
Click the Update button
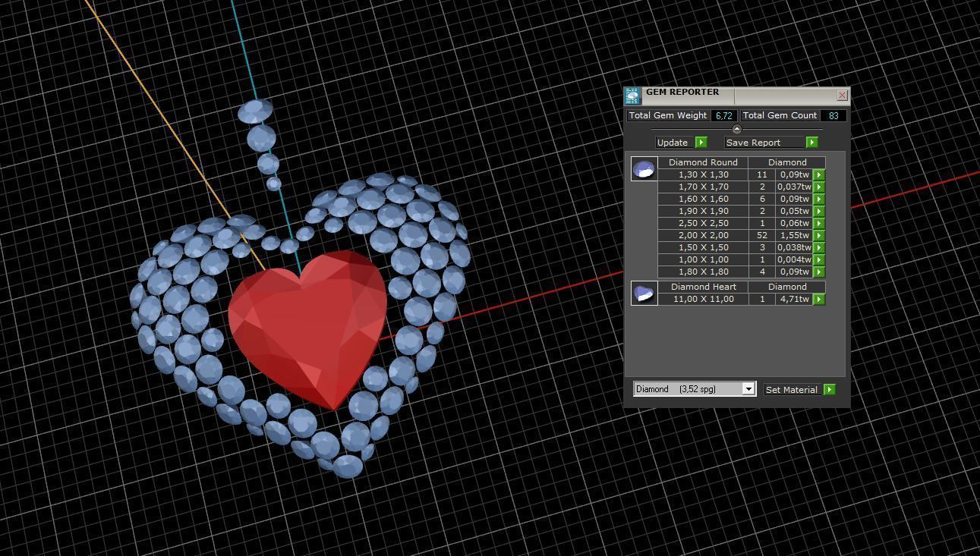point(676,143)
